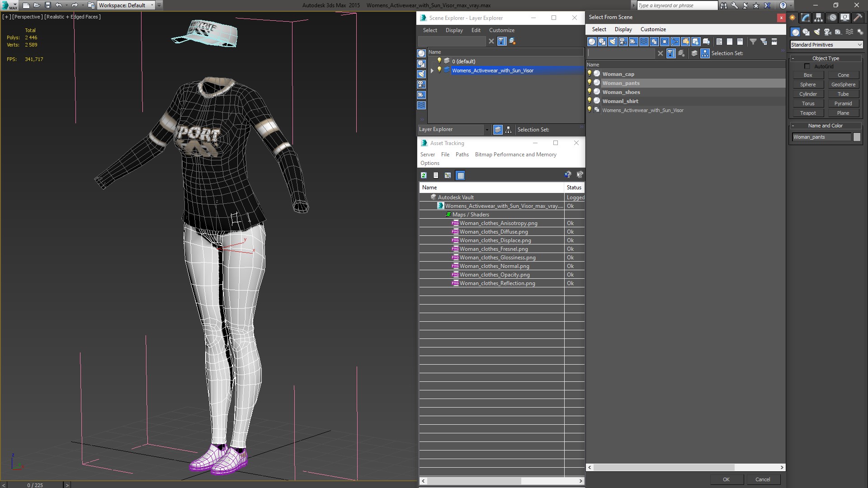868x488 pixels.
Task: Click Undo icon in top toolbar
Action: [x=58, y=5]
